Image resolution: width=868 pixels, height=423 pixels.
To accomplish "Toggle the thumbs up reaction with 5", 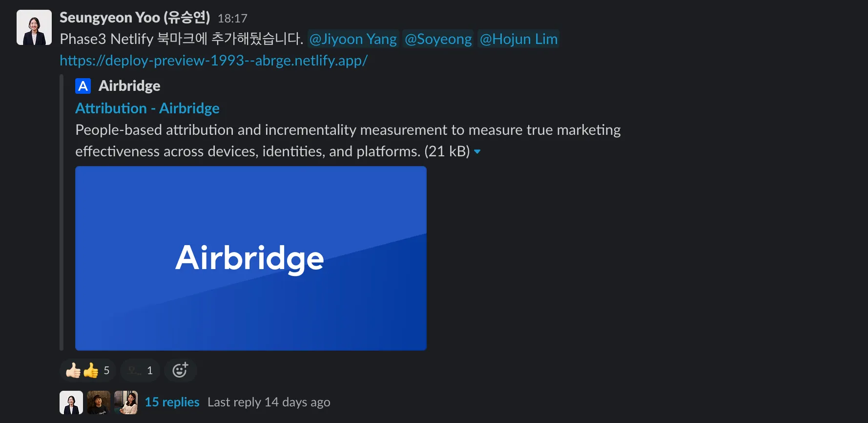I will click(88, 370).
